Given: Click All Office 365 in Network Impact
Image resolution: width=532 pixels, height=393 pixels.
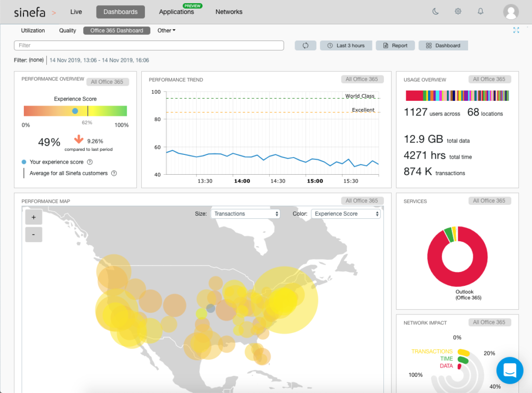Looking at the screenshot, I should [x=489, y=322].
